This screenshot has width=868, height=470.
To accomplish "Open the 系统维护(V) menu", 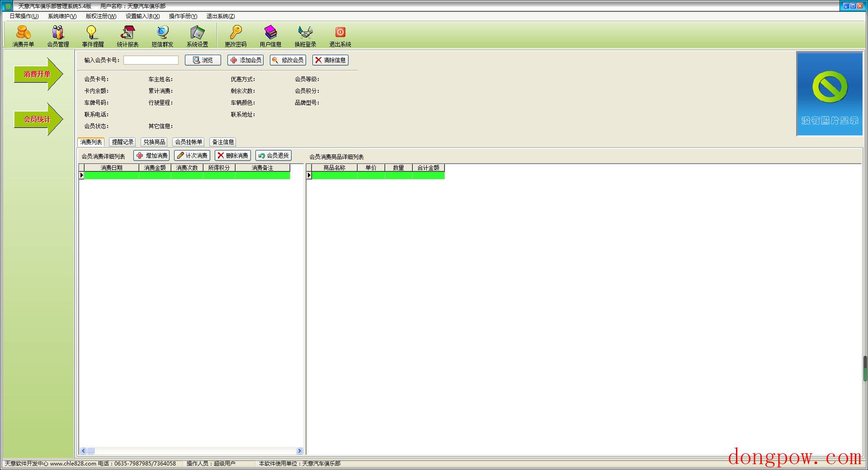I will [x=62, y=16].
